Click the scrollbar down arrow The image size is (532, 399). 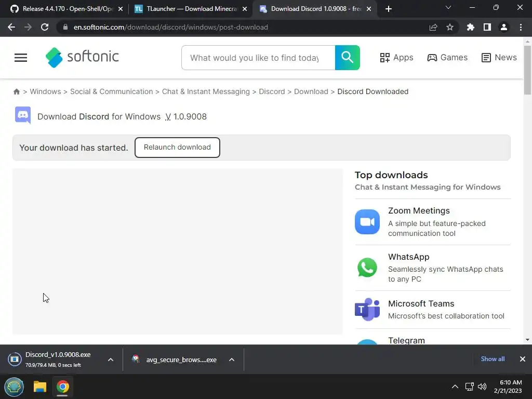[527, 340]
